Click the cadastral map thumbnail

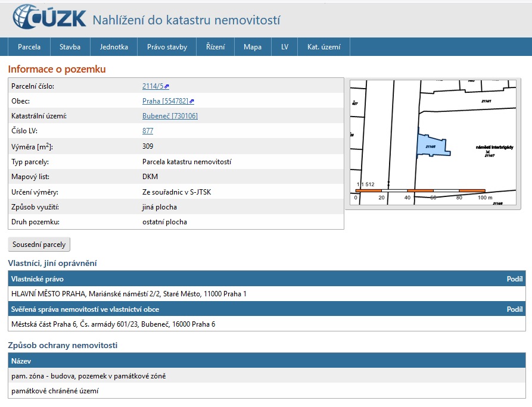pos(433,143)
